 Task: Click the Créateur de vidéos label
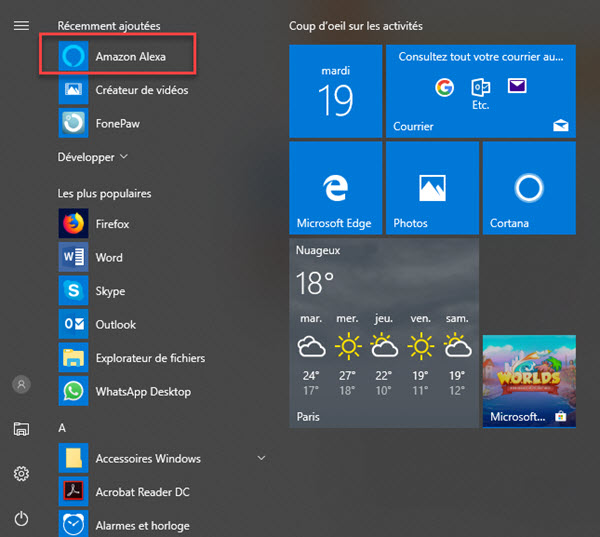point(142,90)
